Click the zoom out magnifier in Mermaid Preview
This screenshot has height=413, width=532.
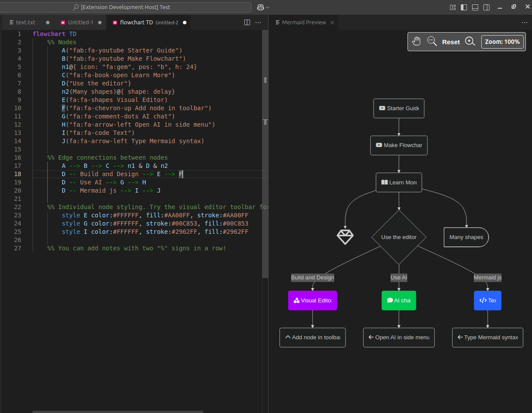(432, 41)
